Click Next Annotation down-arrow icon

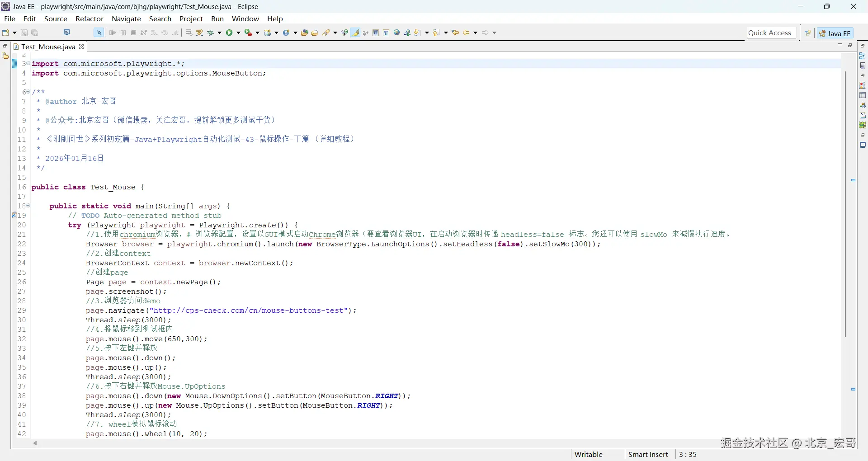click(418, 33)
